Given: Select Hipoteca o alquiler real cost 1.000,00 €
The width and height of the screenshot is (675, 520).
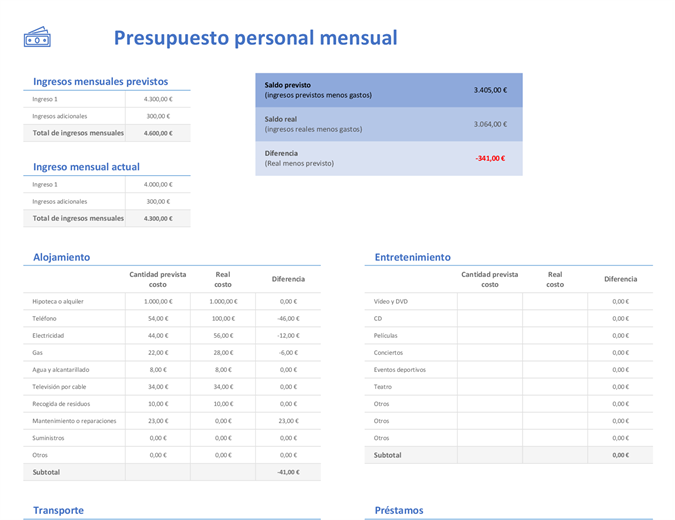Looking at the screenshot, I should point(223,301).
